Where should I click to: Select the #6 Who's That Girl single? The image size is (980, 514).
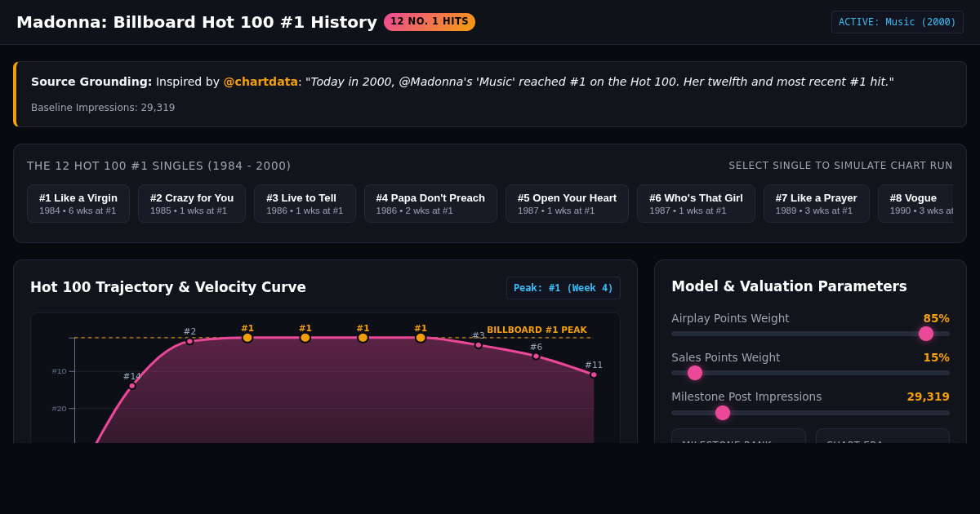pyautogui.click(x=696, y=204)
